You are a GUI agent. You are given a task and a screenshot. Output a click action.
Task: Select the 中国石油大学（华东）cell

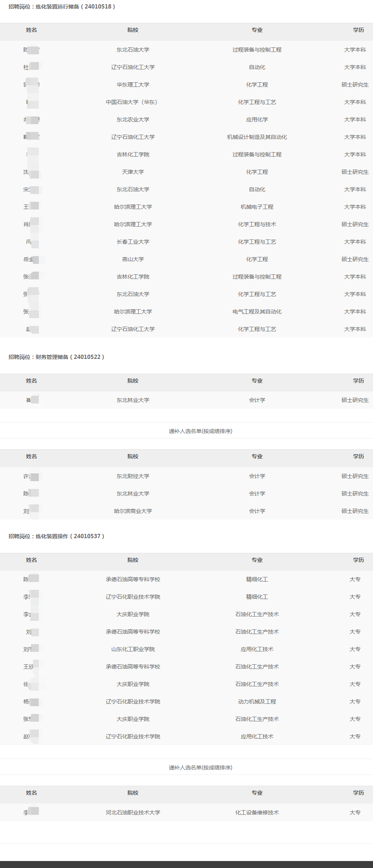(x=133, y=102)
